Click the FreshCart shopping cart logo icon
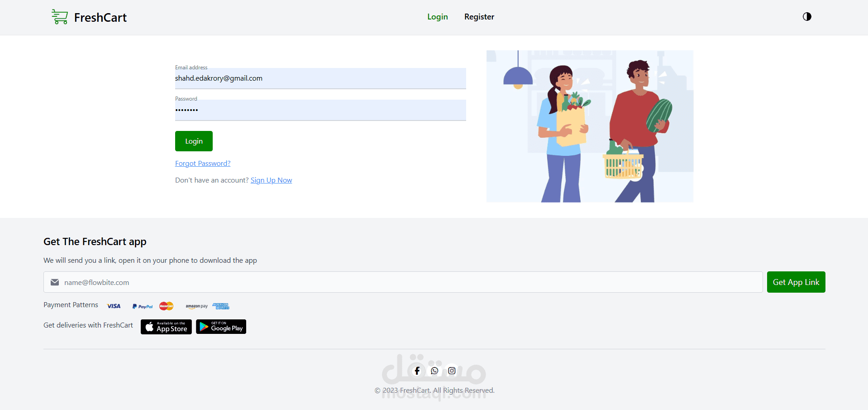The width and height of the screenshot is (868, 410). (x=60, y=17)
